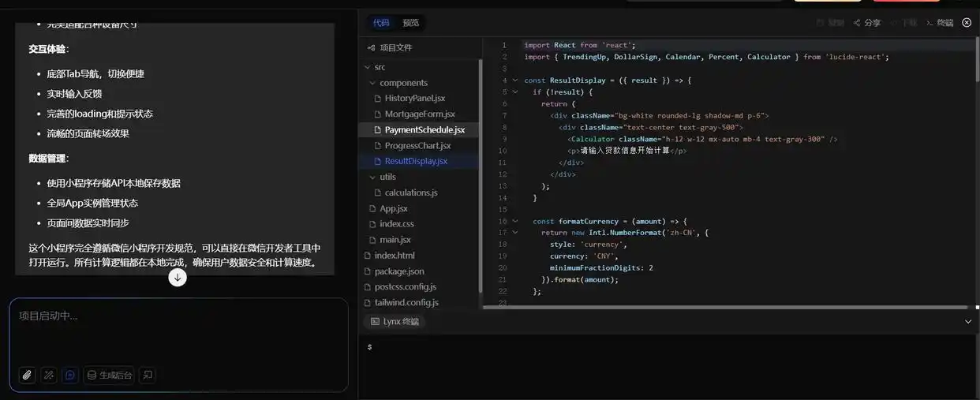Click the 页面间数据实时同步 bullet
Viewport: 980px width, 400px height.
coord(88,223)
